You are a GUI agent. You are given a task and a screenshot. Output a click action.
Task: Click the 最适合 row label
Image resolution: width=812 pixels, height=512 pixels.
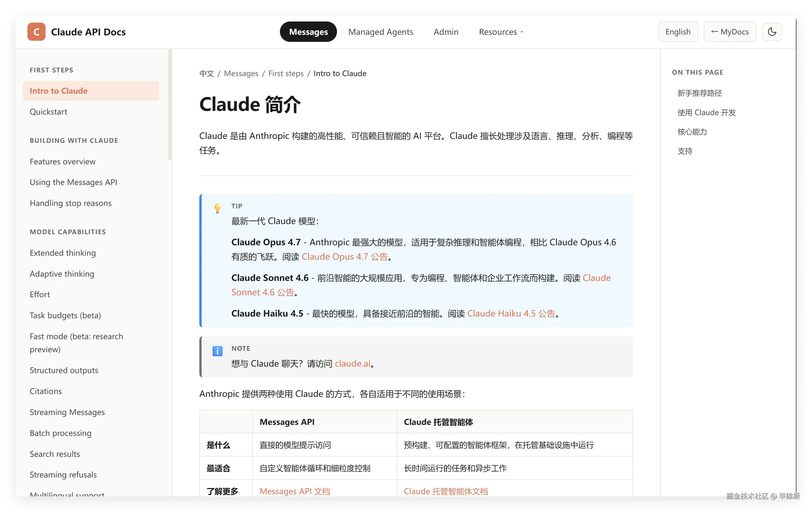pos(218,468)
